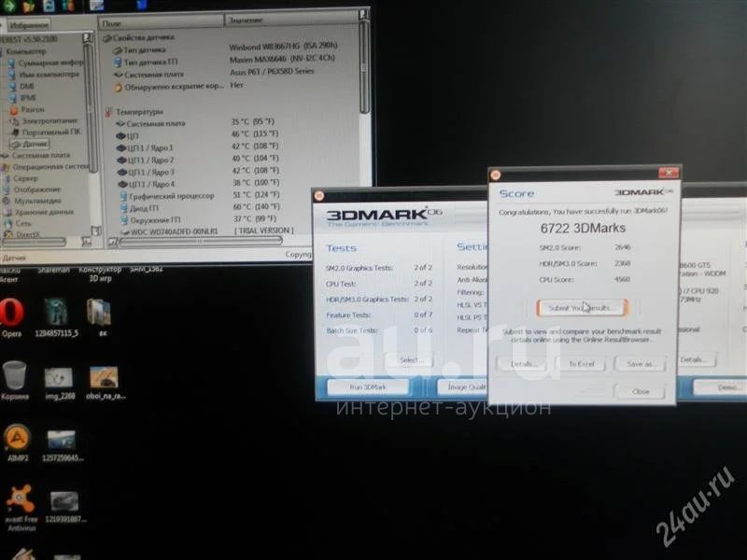
Task: Click the 6722 3DMarks score text
Action: point(583,228)
